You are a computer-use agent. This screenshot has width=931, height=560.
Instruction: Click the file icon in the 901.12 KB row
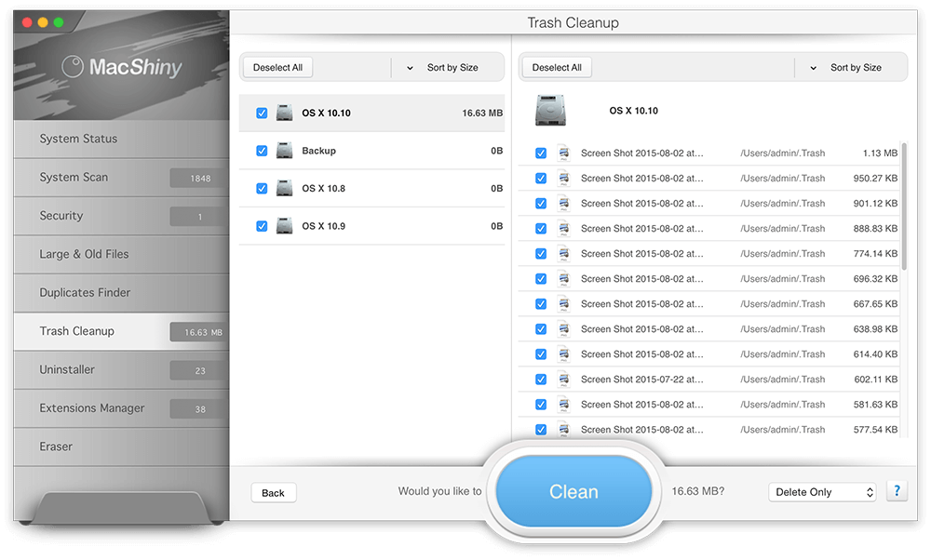pyautogui.click(x=563, y=204)
